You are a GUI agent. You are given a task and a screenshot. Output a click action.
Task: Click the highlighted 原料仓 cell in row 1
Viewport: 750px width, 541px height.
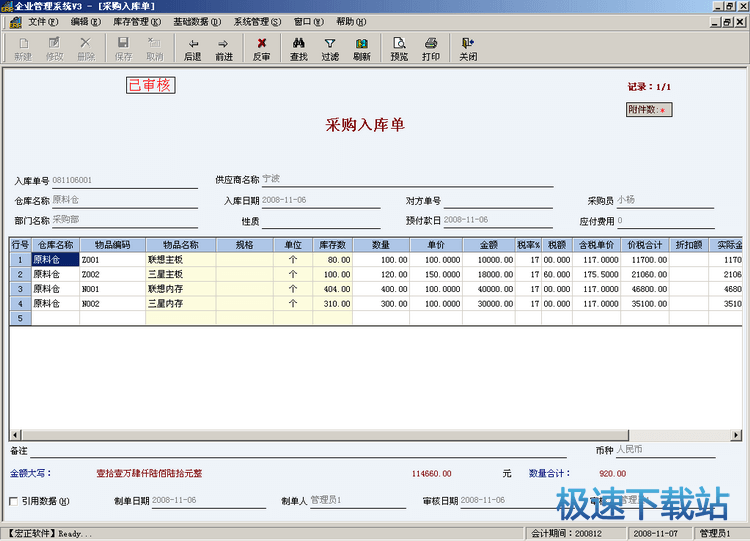pyautogui.click(x=55, y=260)
